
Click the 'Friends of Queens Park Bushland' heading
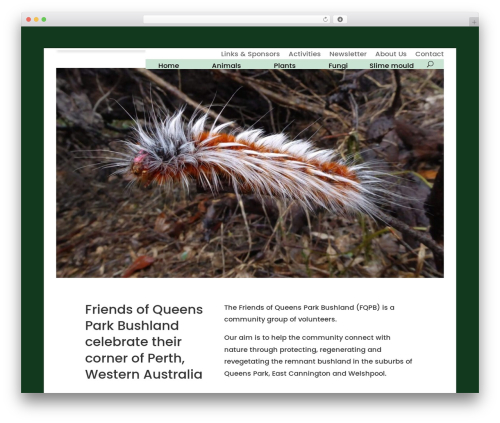tap(144, 342)
